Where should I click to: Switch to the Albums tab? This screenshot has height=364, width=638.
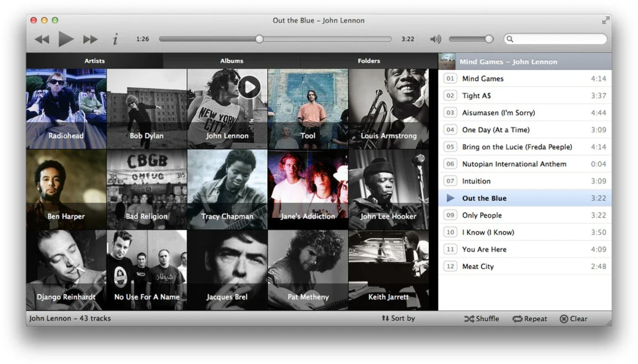232,61
